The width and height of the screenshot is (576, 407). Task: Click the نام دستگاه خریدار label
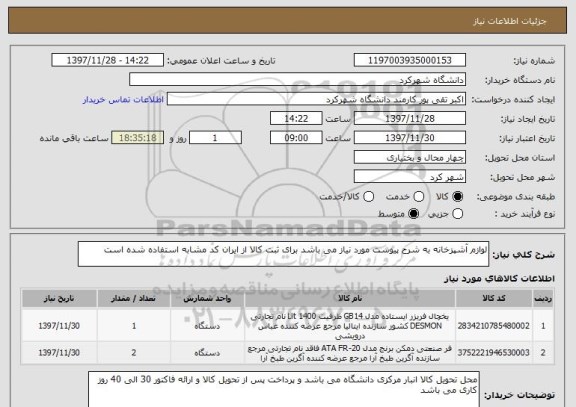click(520, 80)
